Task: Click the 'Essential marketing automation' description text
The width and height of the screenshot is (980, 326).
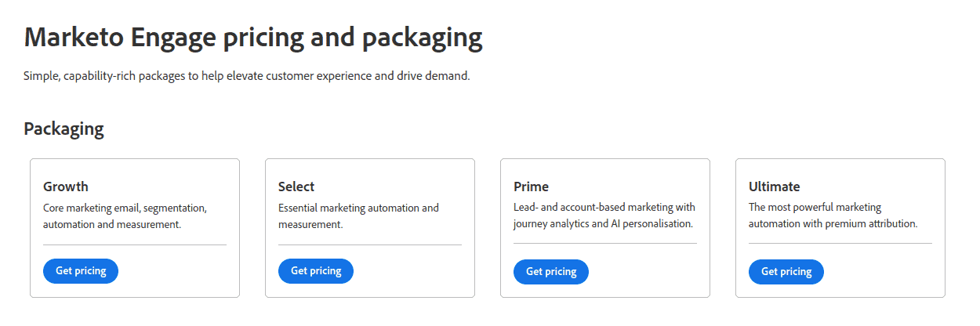Action: tap(358, 216)
